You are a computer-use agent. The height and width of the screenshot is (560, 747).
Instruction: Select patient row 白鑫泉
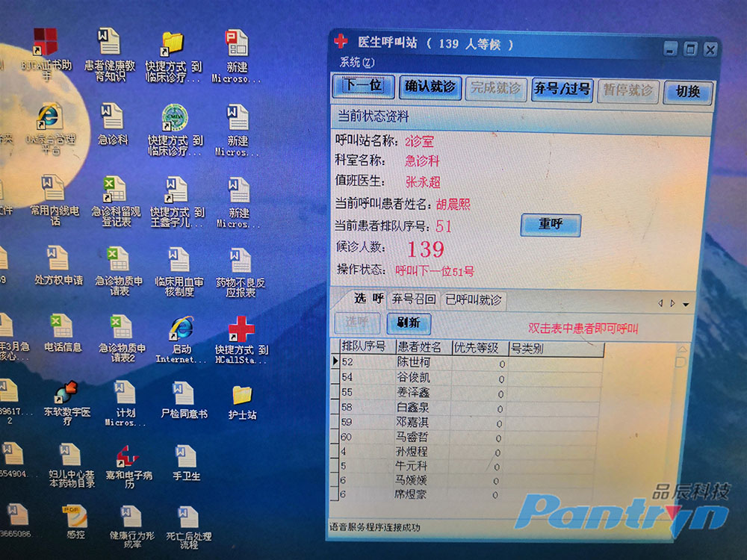coord(466,408)
